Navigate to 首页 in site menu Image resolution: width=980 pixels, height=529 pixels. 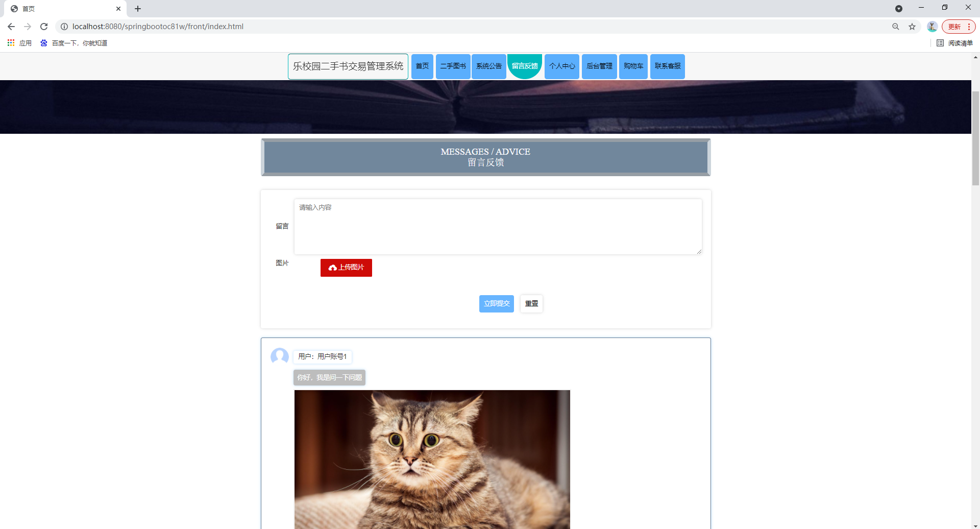point(422,66)
